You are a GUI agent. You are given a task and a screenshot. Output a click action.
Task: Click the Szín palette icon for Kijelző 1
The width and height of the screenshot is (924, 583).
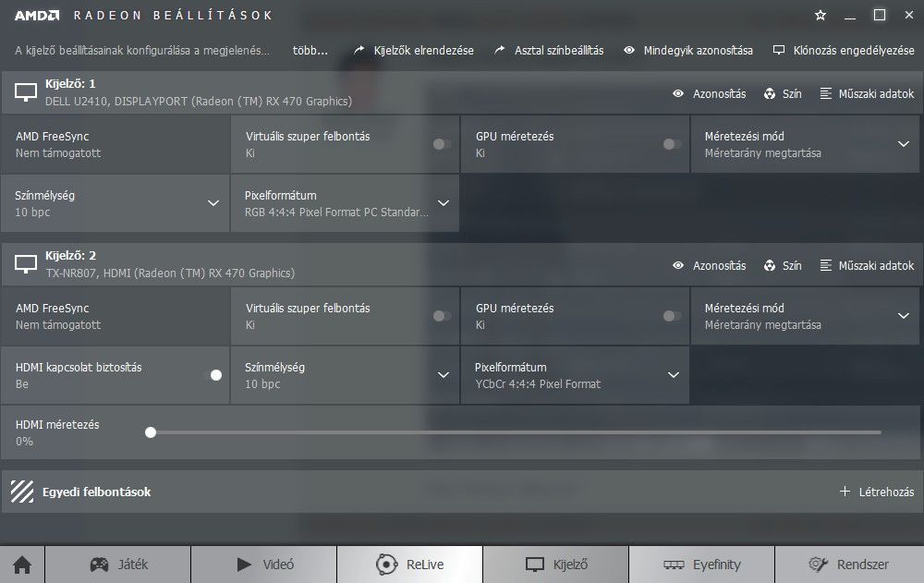point(770,93)
